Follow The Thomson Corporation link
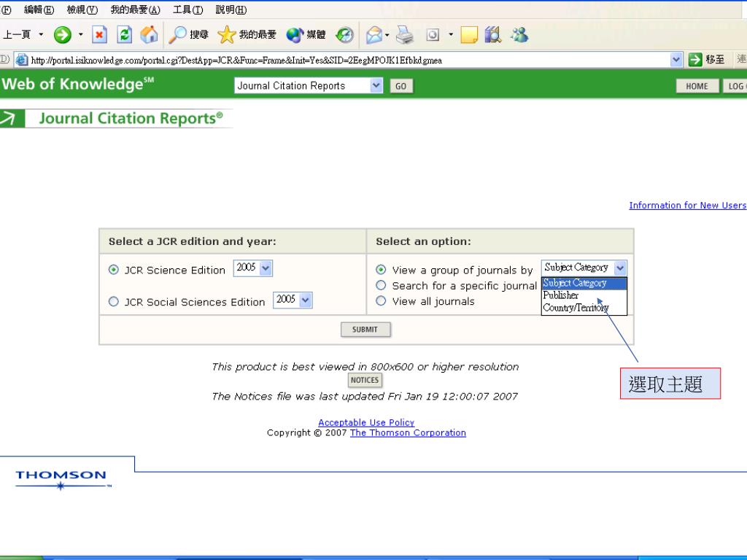The image size is (747, 560). pos(408,433)
